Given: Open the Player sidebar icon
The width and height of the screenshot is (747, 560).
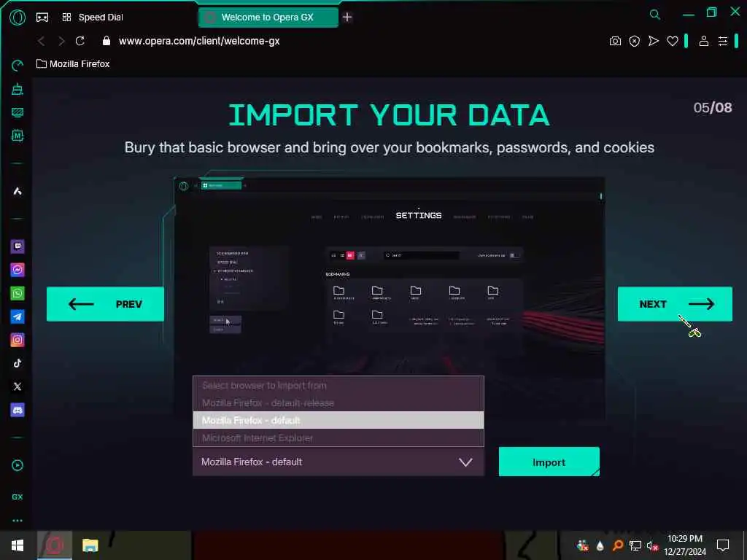Looking at the screenshot, I should point(18,465).
